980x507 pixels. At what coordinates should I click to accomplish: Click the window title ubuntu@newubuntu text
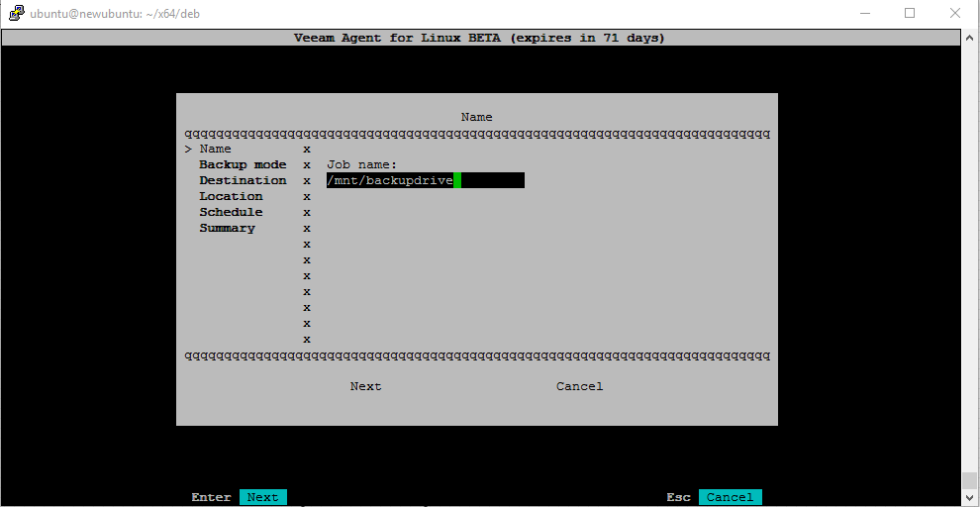(x=115, y=13)
